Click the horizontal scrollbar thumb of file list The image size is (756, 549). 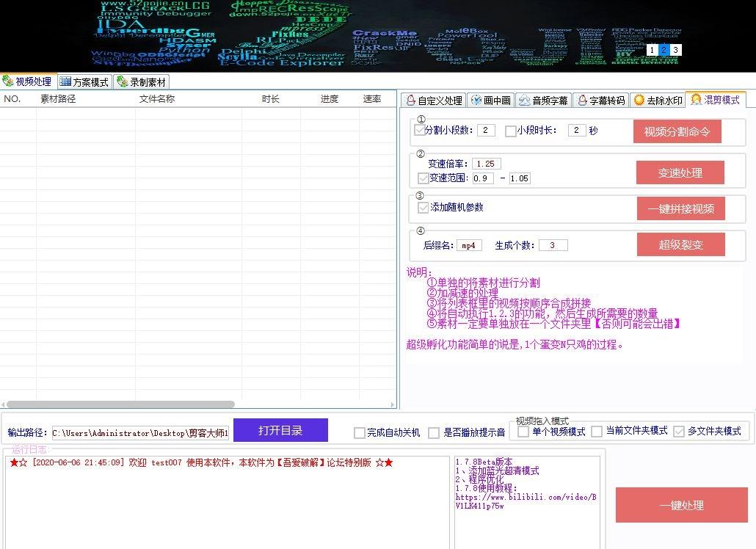pyautogui.click(x=120, y=404)
